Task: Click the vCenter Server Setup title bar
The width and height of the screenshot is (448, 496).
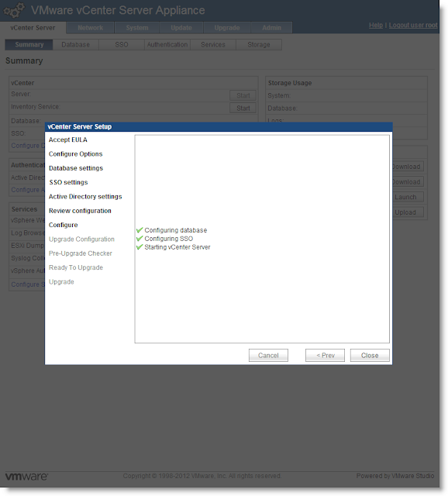Action: click(219, 127)
